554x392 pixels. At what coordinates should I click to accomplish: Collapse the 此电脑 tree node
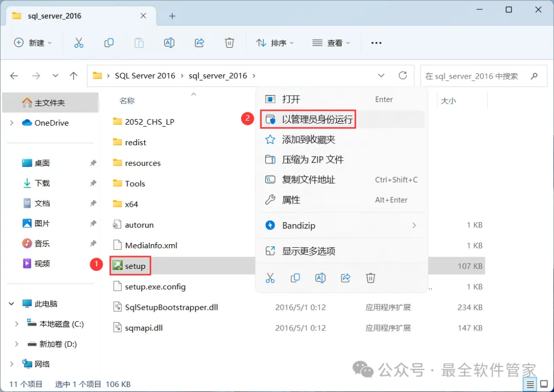(x=11, y=304)
